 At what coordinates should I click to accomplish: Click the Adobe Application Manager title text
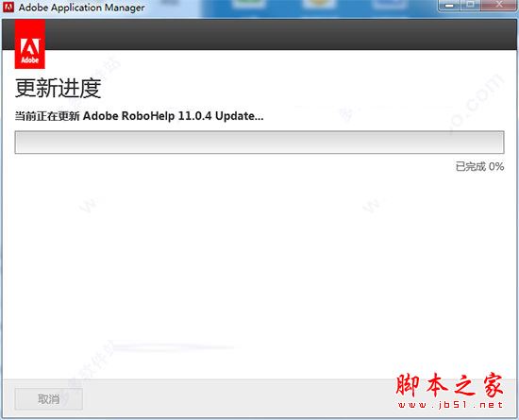coord(82,8)
